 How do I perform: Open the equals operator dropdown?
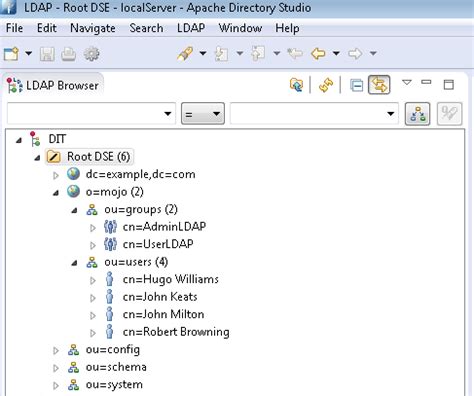203,114
